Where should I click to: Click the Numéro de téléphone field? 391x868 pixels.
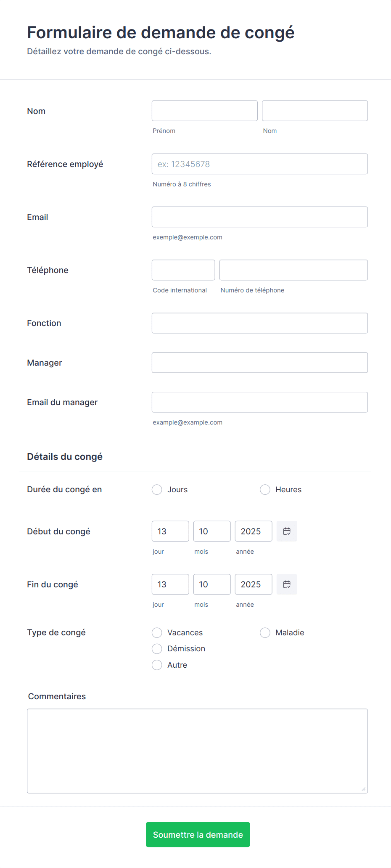[293, 270]
